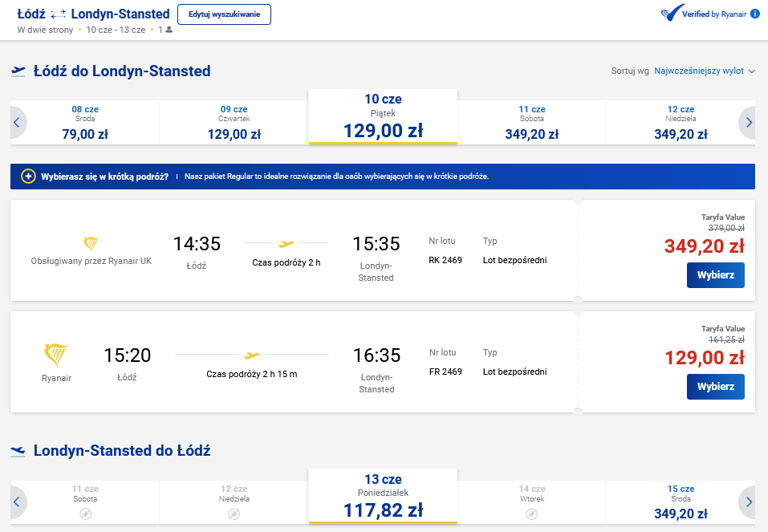
Task: Select the 09 cze Czwartek date tab
Action: point(234,123)
